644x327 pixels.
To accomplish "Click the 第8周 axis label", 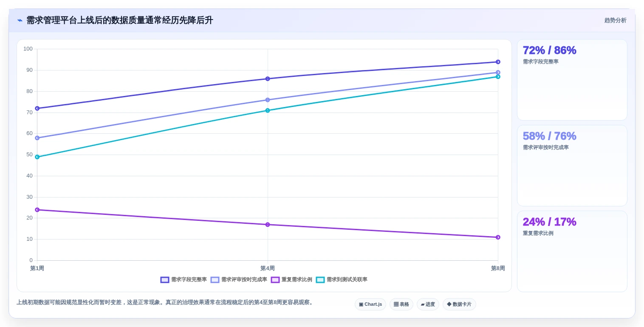I will click(x=498, y=268).
